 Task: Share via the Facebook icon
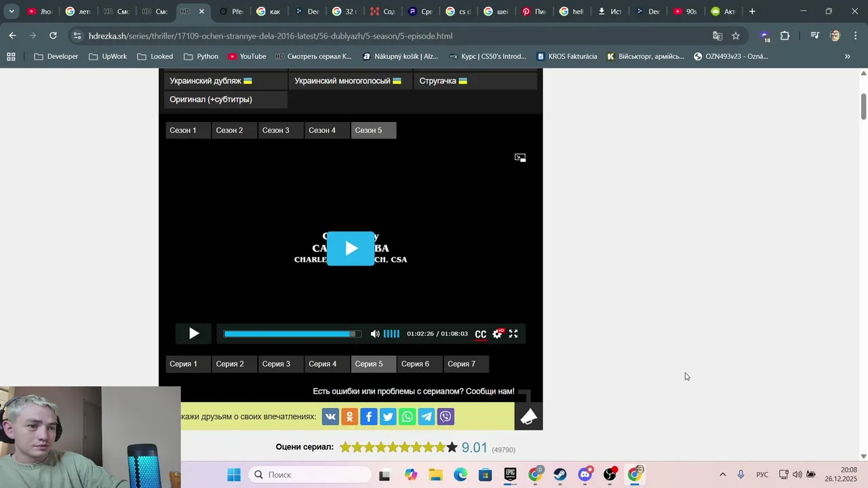click(x=369, y=417)
